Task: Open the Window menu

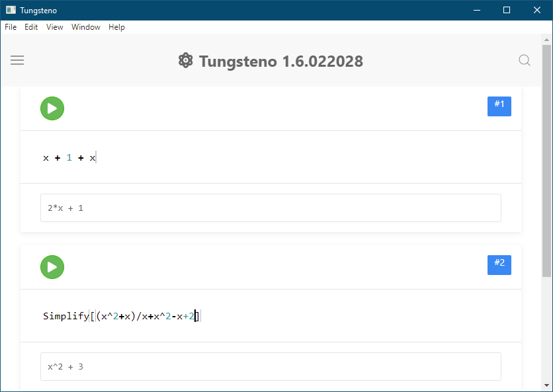Action: [86, 27]
